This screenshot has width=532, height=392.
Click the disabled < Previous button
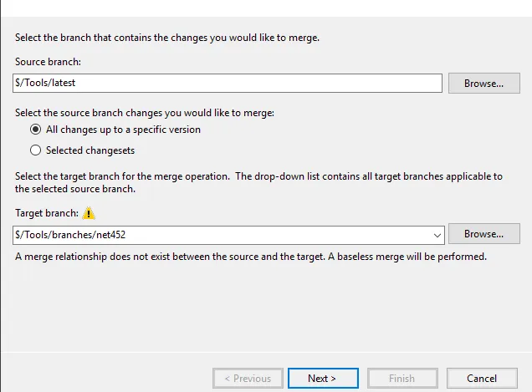coord(248,378)
